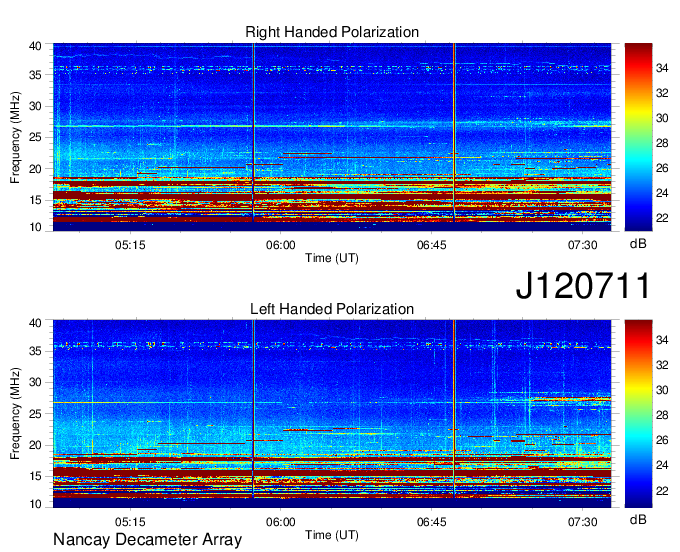Click the 30 MHz tick on bottom plot

click(x=35, y=382)
